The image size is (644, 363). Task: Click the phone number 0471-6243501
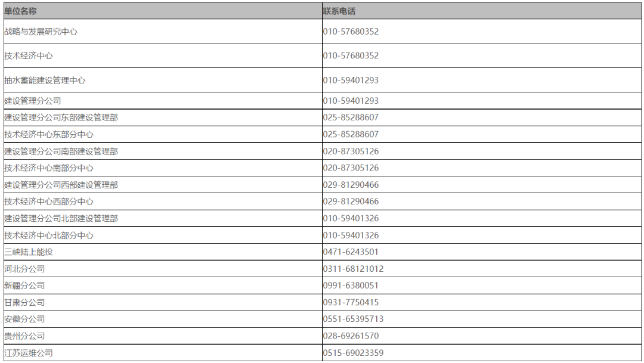tap(351, 252)
